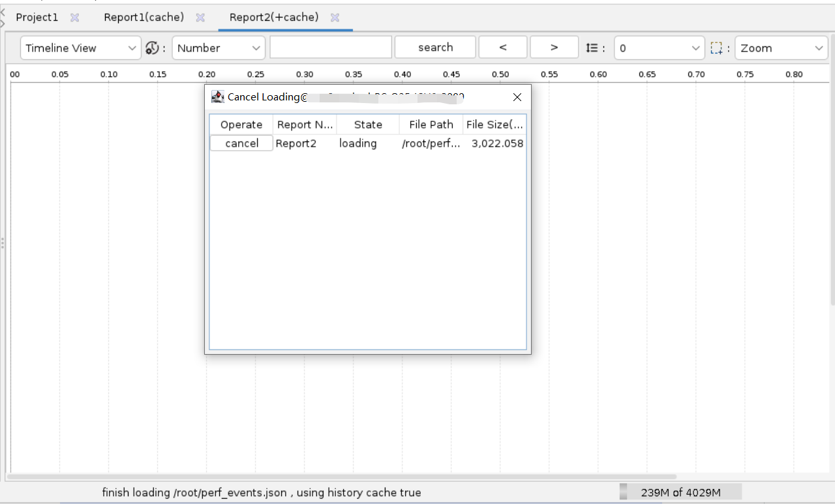Viewport: 835px width, 504px height.
Task: Click the dashed selection mode icon beside Zoom
Action: (x=716, y=48)
